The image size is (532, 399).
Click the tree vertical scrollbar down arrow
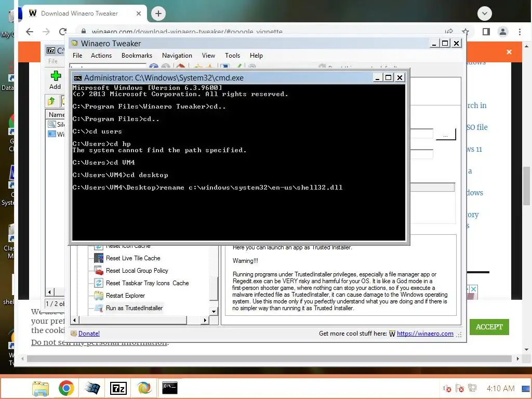[x=214, y=311]
